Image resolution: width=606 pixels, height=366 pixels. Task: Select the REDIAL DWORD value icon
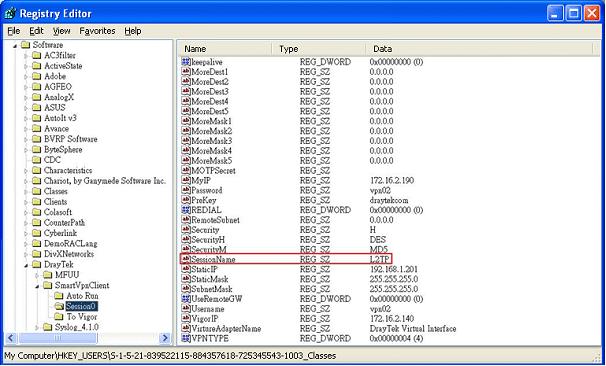[186, 210]
